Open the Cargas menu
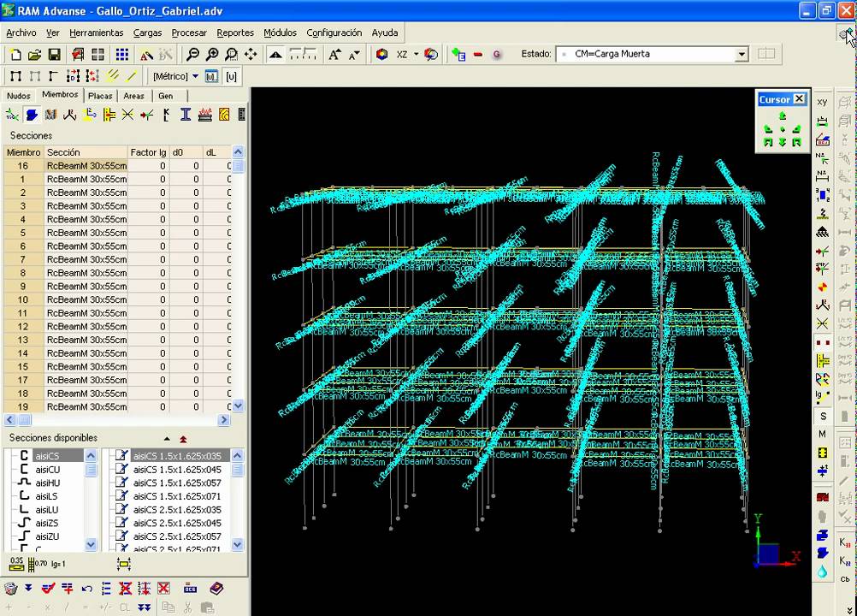 [x=148, y=33]
